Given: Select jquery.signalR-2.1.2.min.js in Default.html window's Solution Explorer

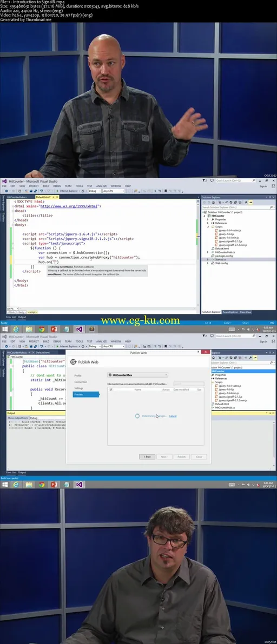Looking at the screenshot, I should pos(232,245).
